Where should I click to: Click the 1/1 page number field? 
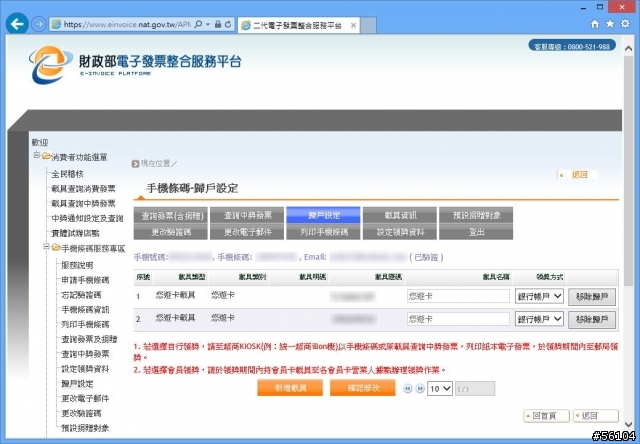pos(475,389)
